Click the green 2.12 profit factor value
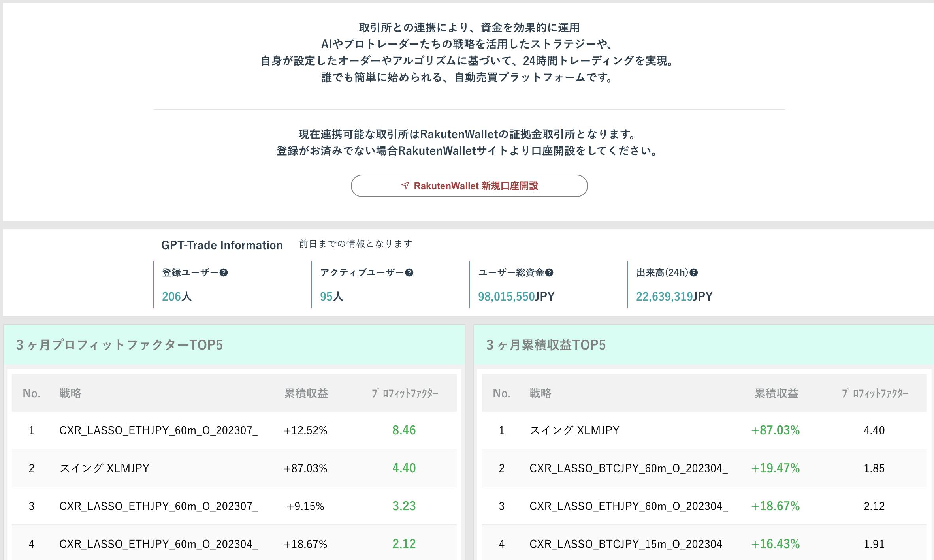Screen dimensions: 934x560 (x=404, y=544)
